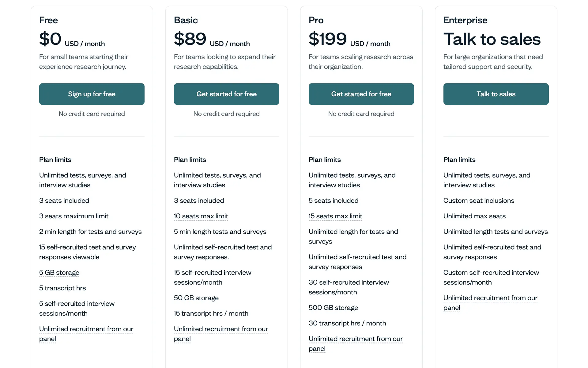The width and height of the screenshot is (588, 368).
Task: Click Unlimited recruitment from our panel in Enterprise plan
Action: pos(490,298)
